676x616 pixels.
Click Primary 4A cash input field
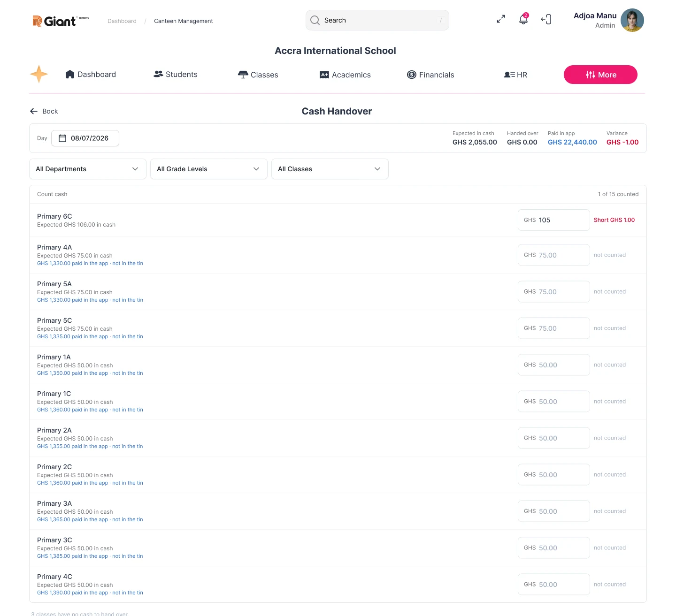point(554,255)
